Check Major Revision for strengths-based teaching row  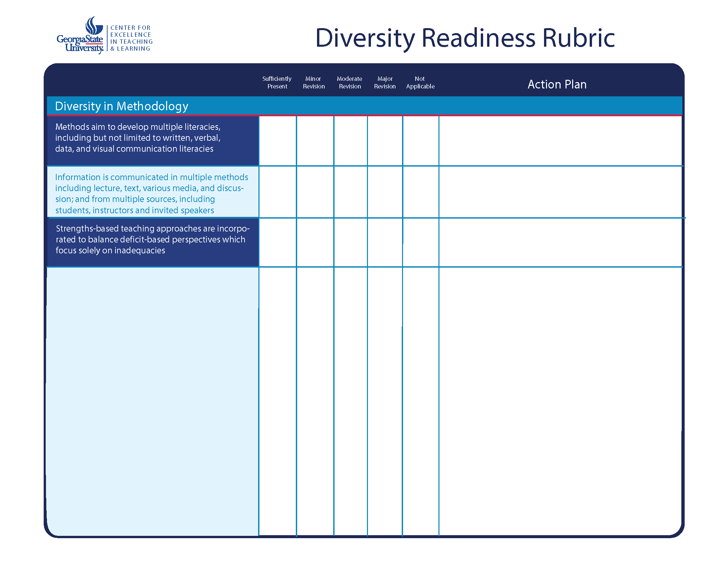click(385, 242)
